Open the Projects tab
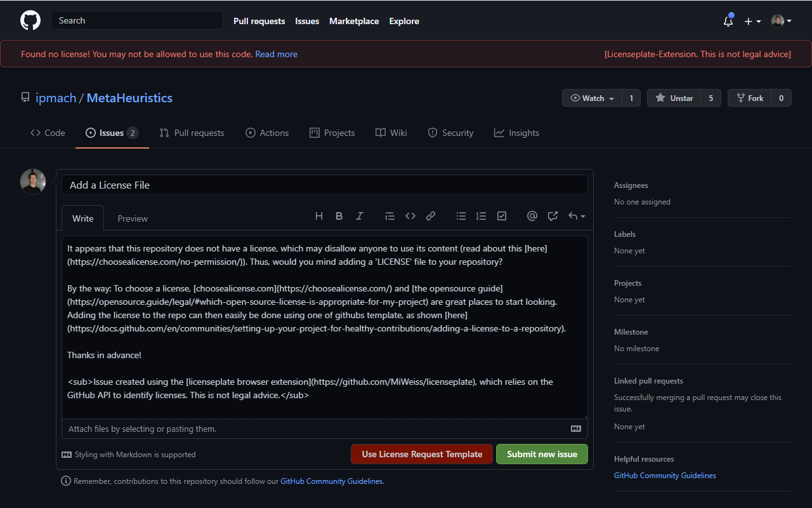 coord(332,133)
